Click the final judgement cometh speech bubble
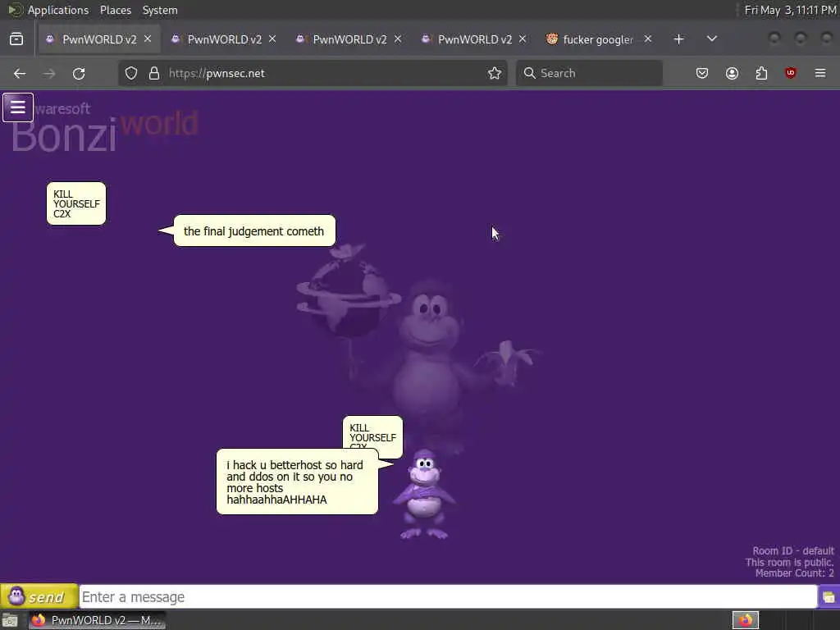Screen dimensions: 840x630 click(253, 231)
